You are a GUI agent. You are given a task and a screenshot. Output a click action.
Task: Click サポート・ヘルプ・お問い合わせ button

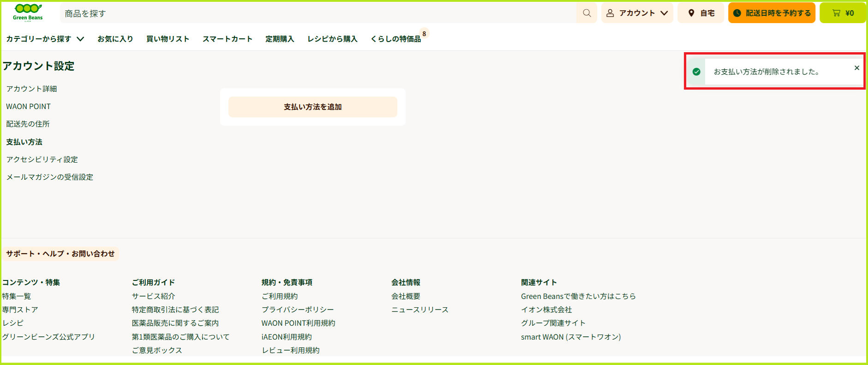click(x=60, y=254)
